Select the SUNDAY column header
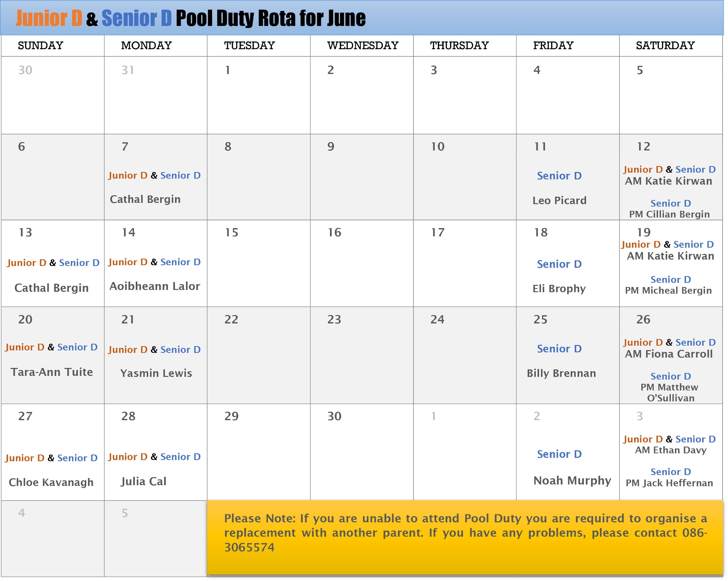The image size is (728, 581). [40, 46]
